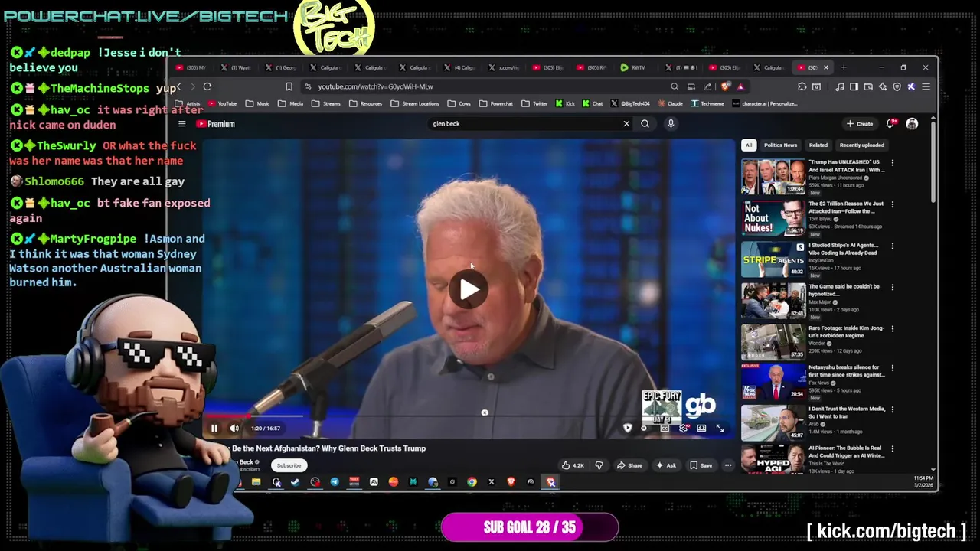Open Telegram from the taskbar
Screen dimensions: 980x551
[x=335, y=482]
